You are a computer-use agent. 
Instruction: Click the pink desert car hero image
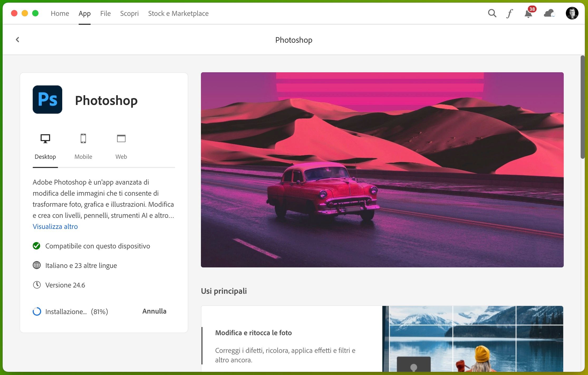(382, 170)
